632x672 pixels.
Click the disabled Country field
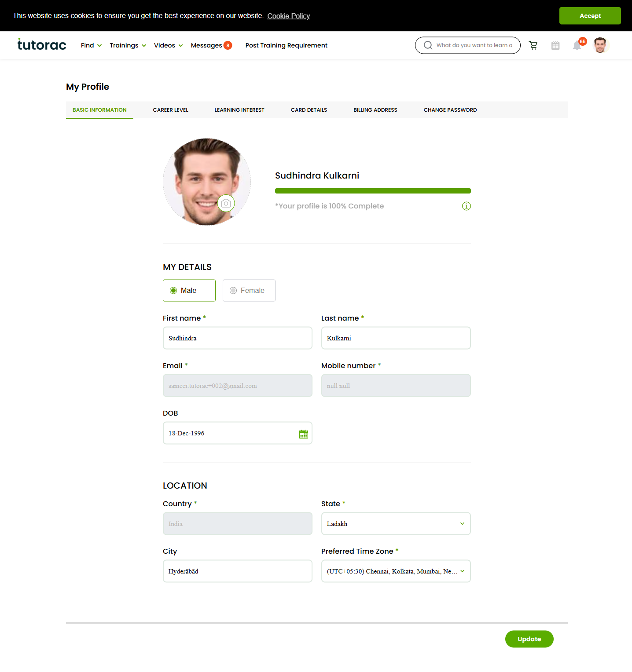(238, 524)
